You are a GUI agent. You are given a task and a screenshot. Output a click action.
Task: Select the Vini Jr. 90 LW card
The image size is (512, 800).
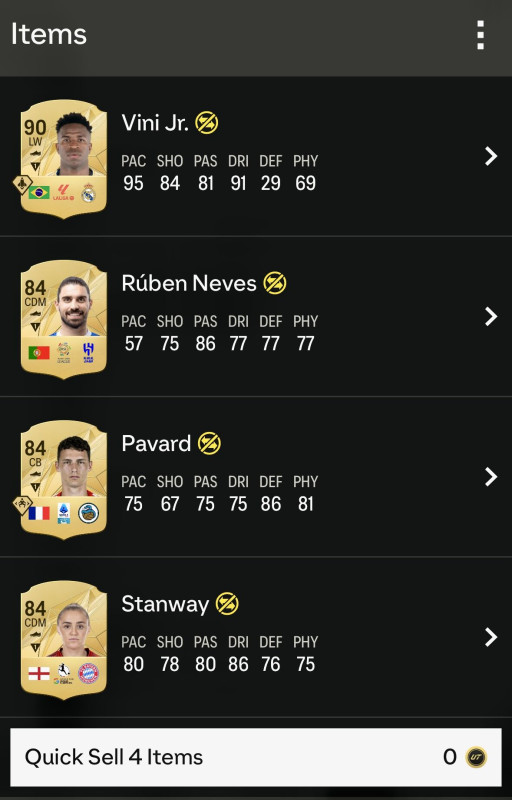click(64, 159)
